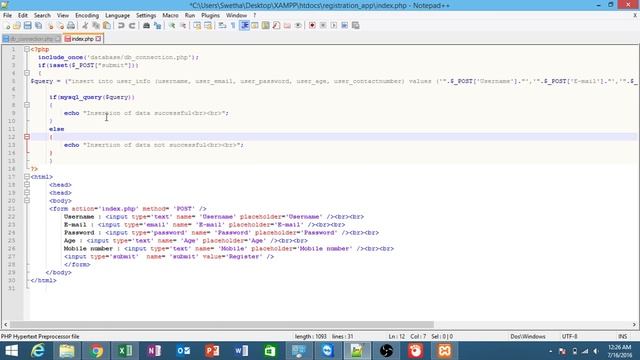Screen dimensions: 640x360
Task: Zoom in using the toolbar icon
Action: coord(172,26)
